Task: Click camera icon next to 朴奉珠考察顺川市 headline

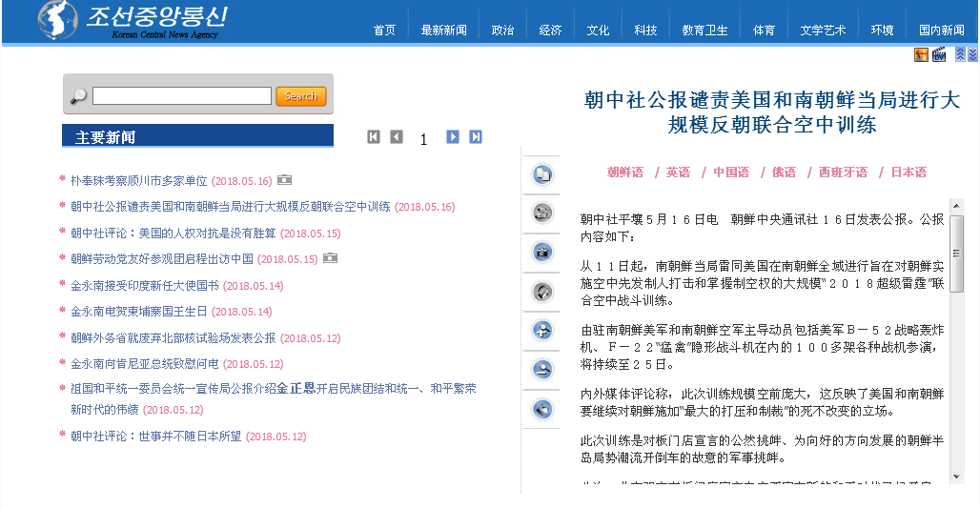Action: (284, 180)
